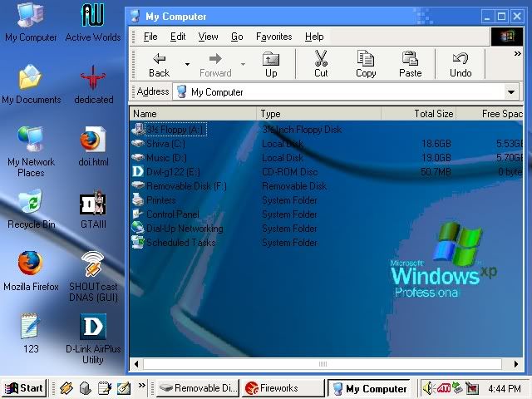Click the ATI tray icon
The width and height of the screenshot is (532, 399).
(443, 388)
